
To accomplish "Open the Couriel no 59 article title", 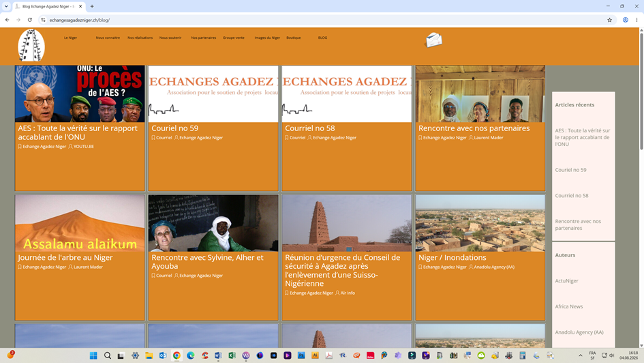I will 175,128.
